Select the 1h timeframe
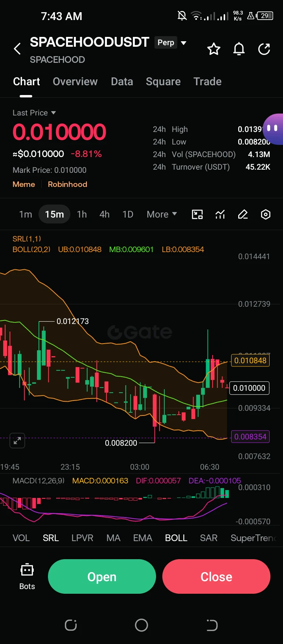The width and height of the screenshot is (283, 644). click(82, 214)
